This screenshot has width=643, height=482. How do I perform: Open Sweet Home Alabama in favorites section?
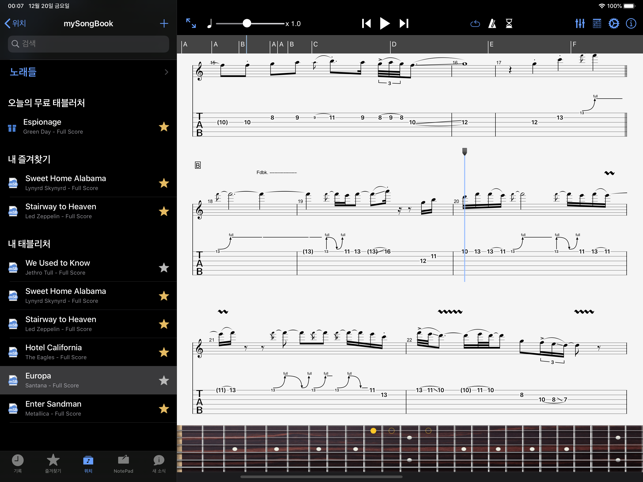click(x=88, y=183)
